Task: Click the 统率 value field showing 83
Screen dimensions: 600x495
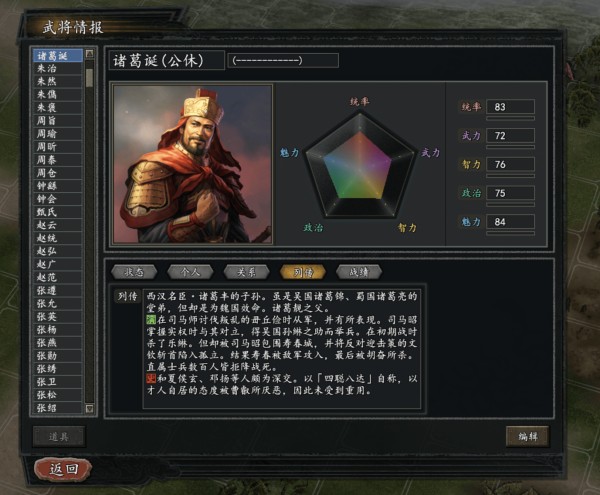Action: pyautogui.click(x=510, y=107)
